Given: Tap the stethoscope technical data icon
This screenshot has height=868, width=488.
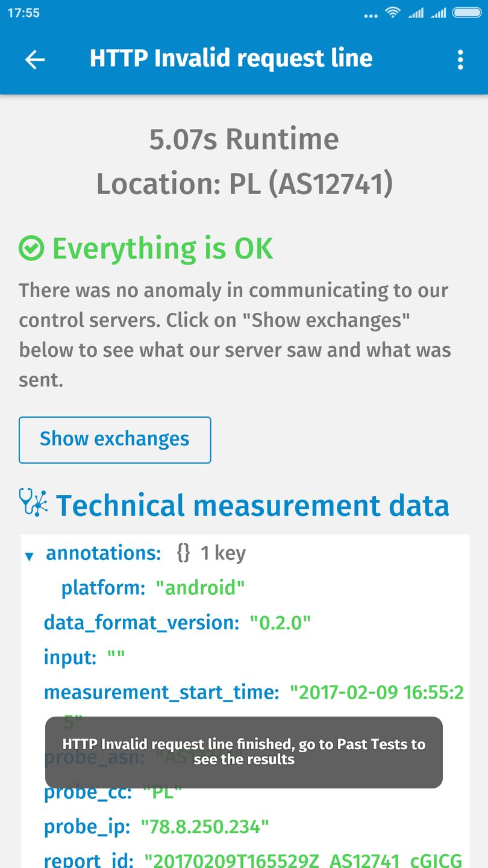Looking at the screenshot, I should click(34, 503).
